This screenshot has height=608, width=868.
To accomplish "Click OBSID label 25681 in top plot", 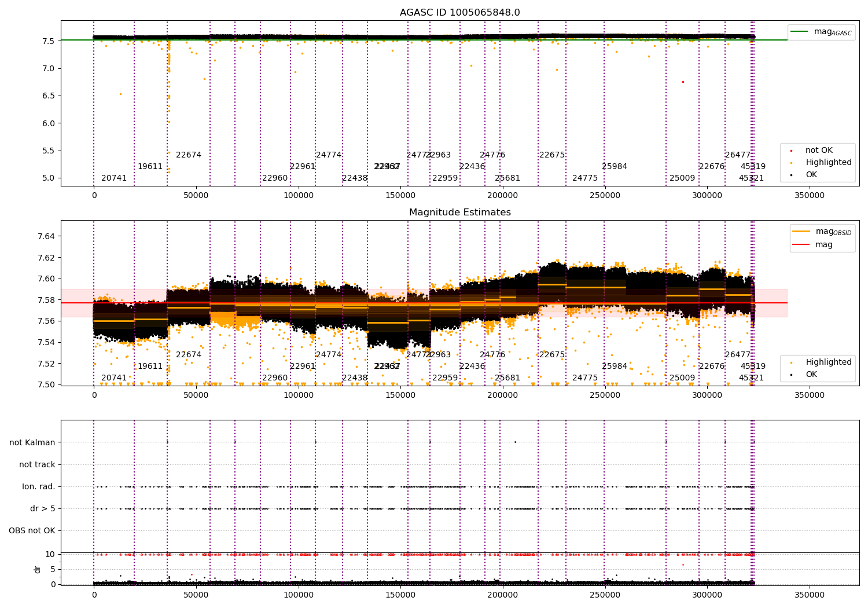I will [x=507, y=178].
